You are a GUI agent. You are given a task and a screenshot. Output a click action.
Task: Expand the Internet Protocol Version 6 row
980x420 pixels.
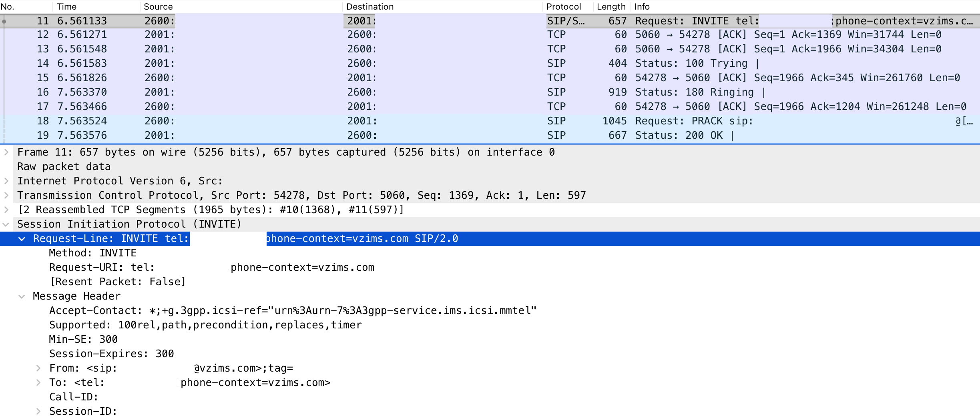point(6,181)
